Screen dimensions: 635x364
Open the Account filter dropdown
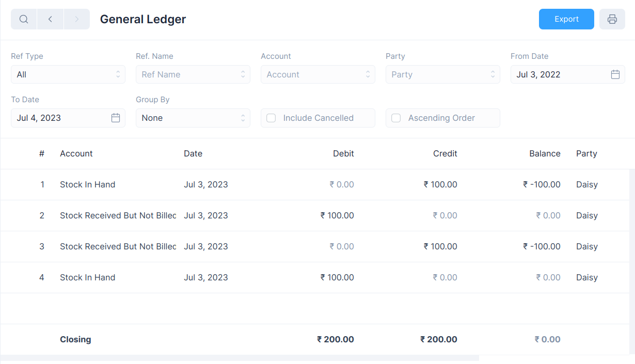[x=317, y=74]
